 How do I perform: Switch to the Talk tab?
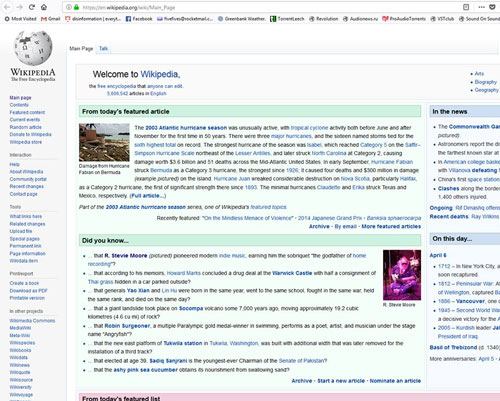pyautogui.click(x=103, y=49)
